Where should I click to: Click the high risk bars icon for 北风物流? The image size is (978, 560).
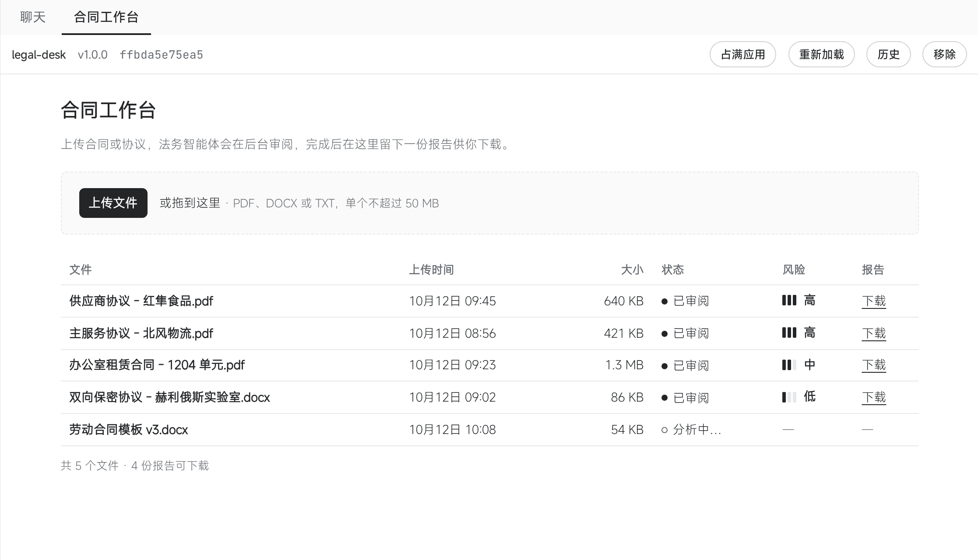coord(789,332)
